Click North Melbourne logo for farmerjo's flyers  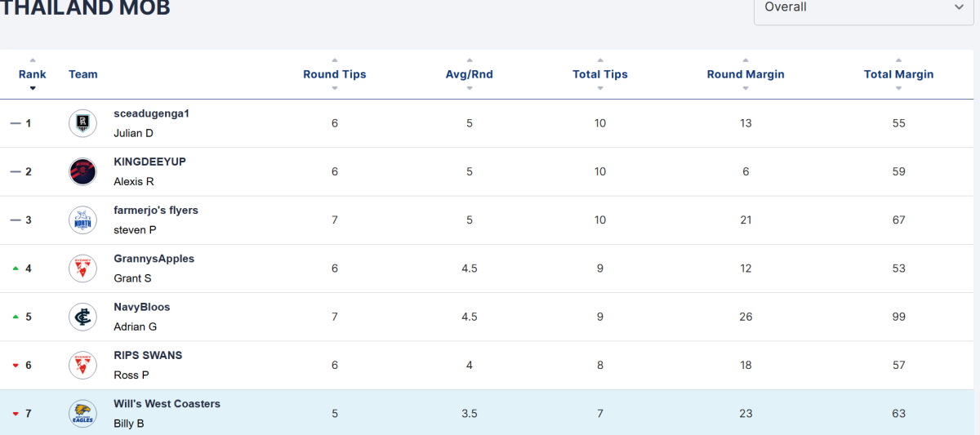[82, 220]
